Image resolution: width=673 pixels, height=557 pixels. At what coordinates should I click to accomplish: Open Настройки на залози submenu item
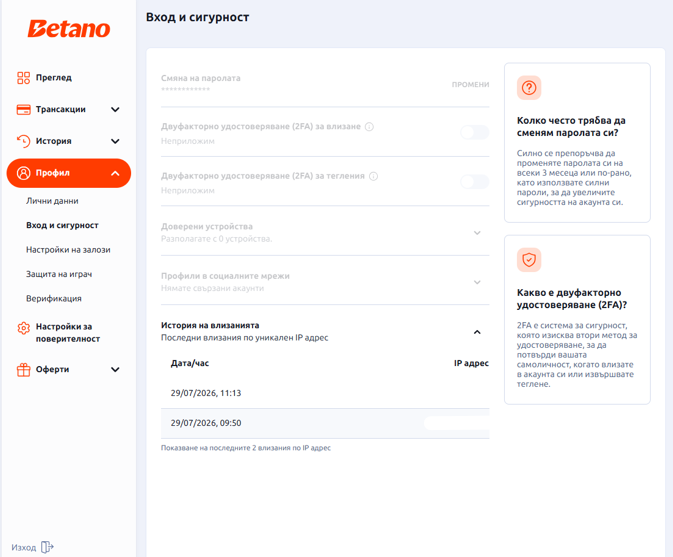click(68, 250)
